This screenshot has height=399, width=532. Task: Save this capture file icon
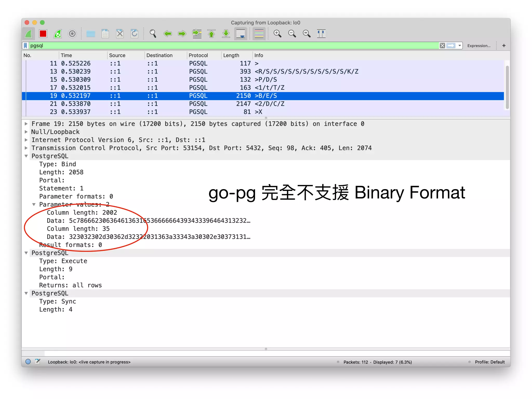tap(105, 34)
